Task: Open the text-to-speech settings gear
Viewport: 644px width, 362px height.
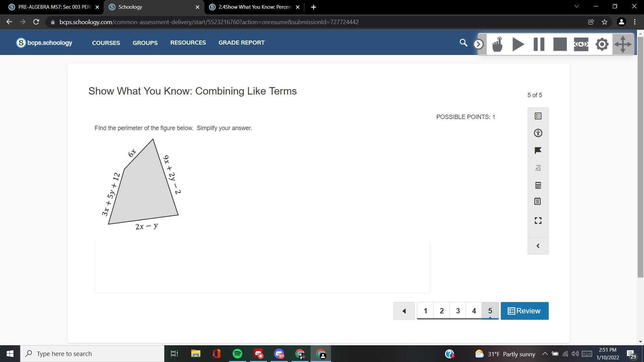Action: (x=602, y=44)
